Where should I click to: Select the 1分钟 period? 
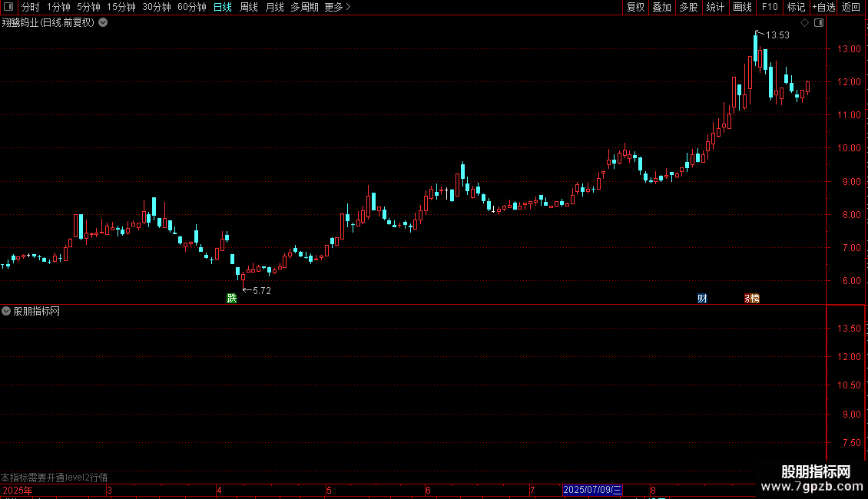point(58,7)
